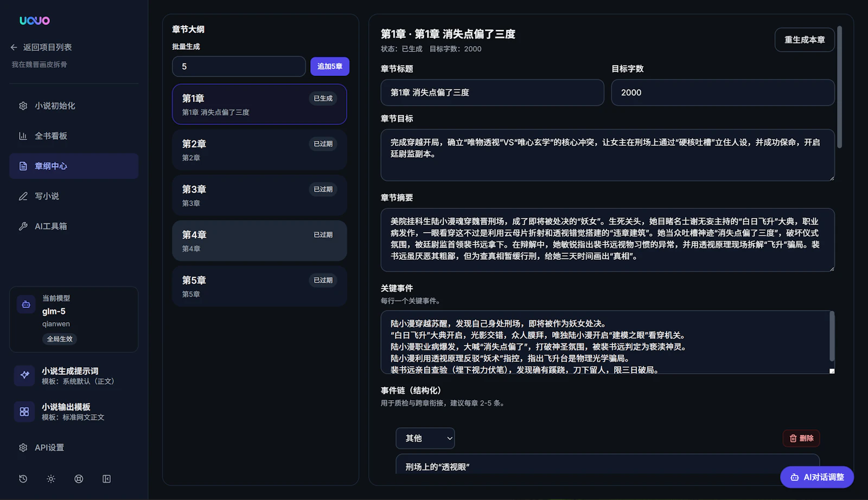The image size is (868, 500).
Task: Click the 写小说 pencil icon
Action: [23, 196]
